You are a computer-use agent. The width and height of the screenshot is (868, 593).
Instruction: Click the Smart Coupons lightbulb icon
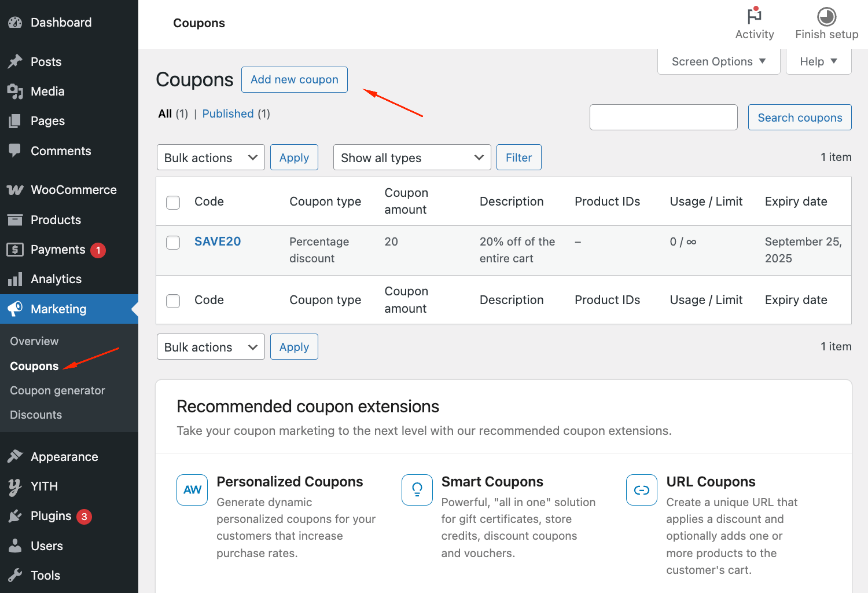click(x=417, y=490)
